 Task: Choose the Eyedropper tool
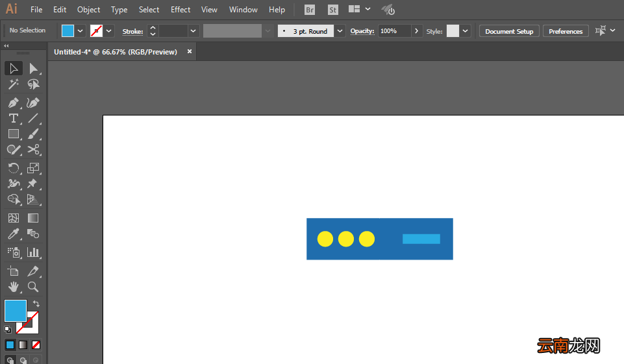click(14, 234)
